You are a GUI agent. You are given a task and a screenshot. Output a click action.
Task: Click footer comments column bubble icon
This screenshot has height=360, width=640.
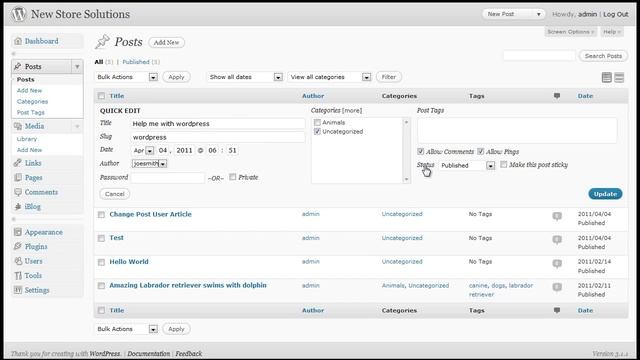pyautogui.click(x=557, y=310)
